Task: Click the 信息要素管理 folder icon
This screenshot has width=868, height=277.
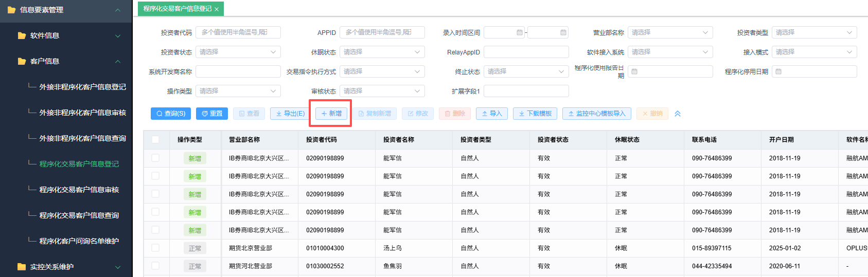Action: tap(11, 10)
